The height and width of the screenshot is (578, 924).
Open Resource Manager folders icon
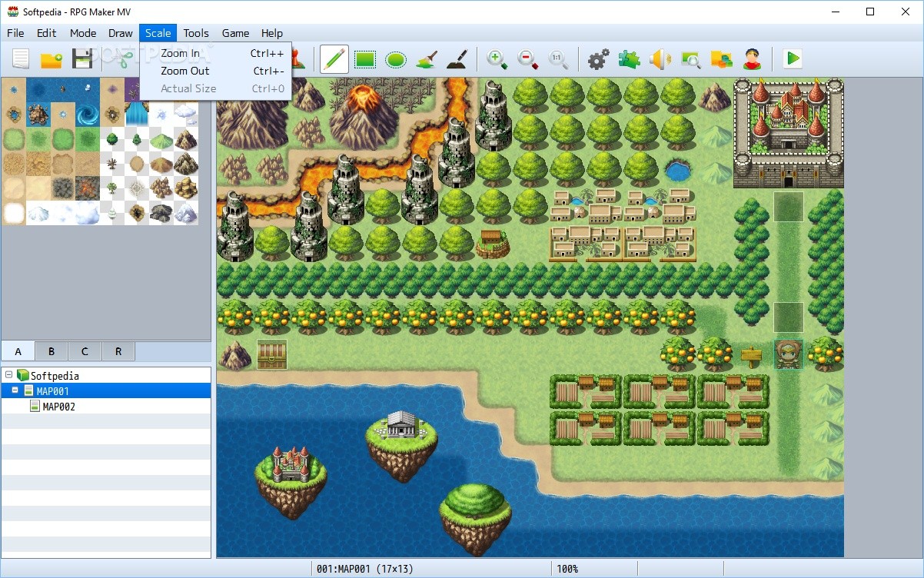pos(721,59)
